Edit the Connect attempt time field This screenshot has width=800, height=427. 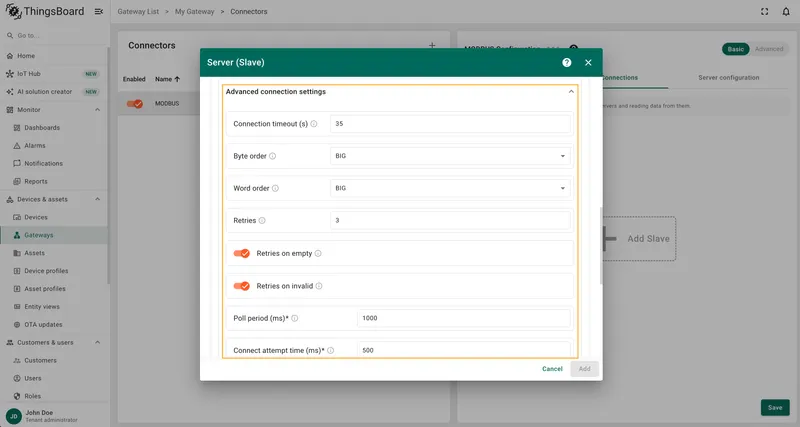[x=464, y=349]
